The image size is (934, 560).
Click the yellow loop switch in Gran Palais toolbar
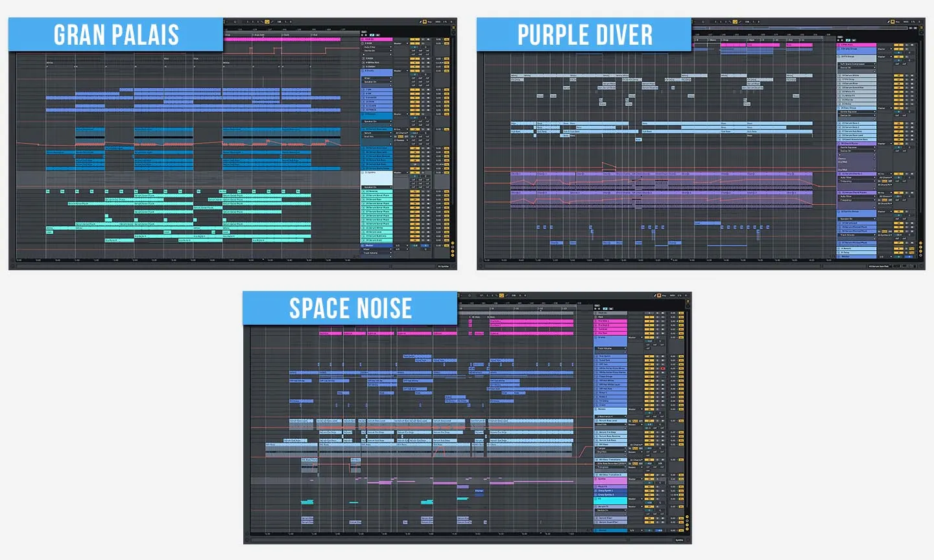[267, 22]
